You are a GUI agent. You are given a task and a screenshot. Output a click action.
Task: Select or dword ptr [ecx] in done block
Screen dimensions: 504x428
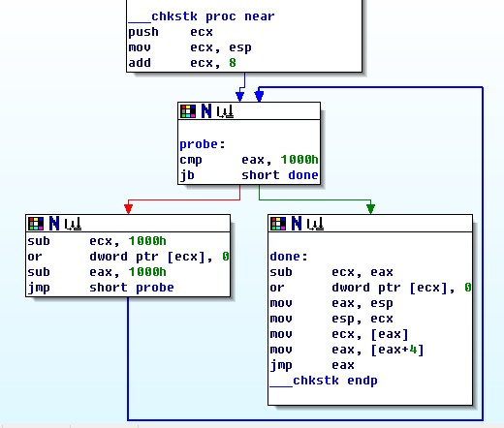[370, 288]
